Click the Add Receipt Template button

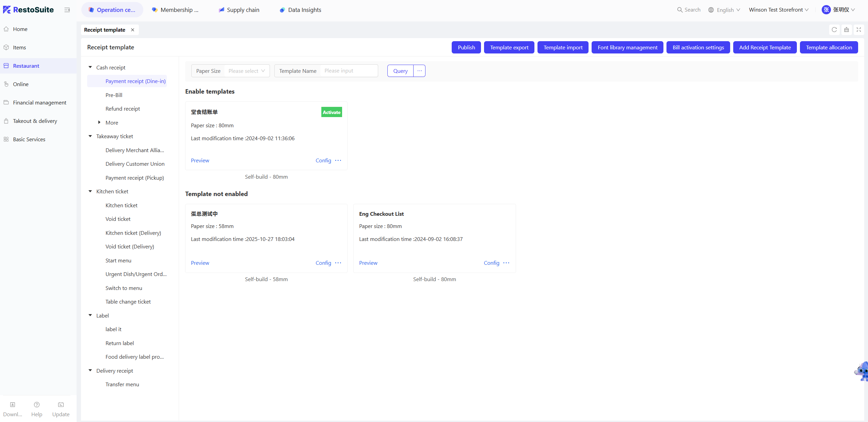(x=765, y=47)
